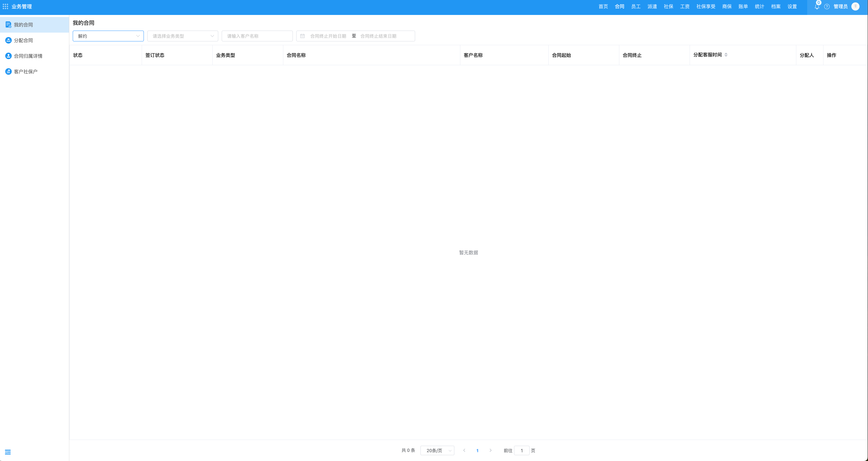Open the 20条/页 page size dropdown
868x461 pixels.
(437, 450)
